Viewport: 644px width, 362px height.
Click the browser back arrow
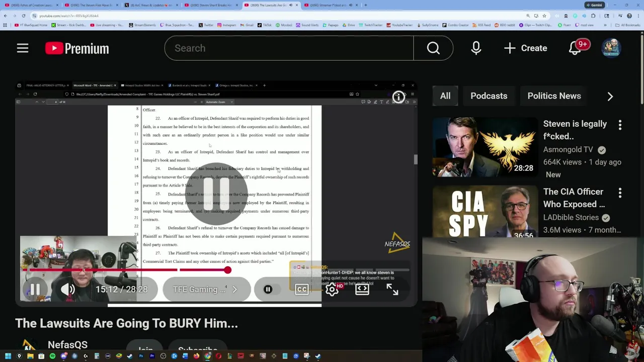pyautogui.click(x=5, y=16)
